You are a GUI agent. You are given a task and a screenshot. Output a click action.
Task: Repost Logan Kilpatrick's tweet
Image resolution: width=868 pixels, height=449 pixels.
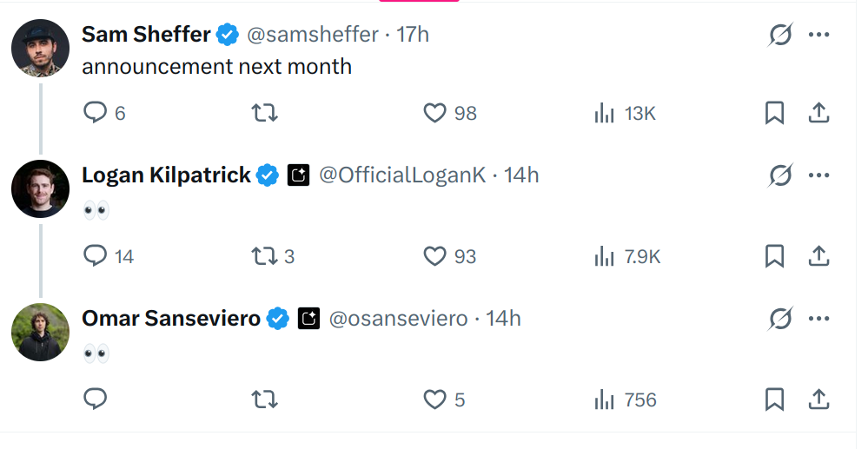point(264,256)
